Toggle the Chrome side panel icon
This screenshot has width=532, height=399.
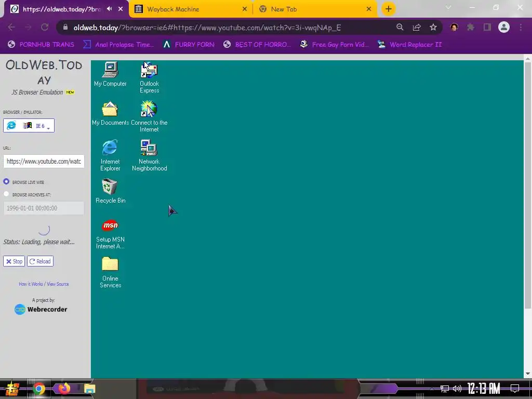487,27
